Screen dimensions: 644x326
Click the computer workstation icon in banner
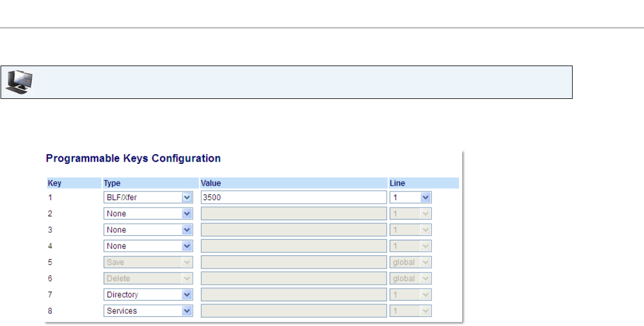19,82
